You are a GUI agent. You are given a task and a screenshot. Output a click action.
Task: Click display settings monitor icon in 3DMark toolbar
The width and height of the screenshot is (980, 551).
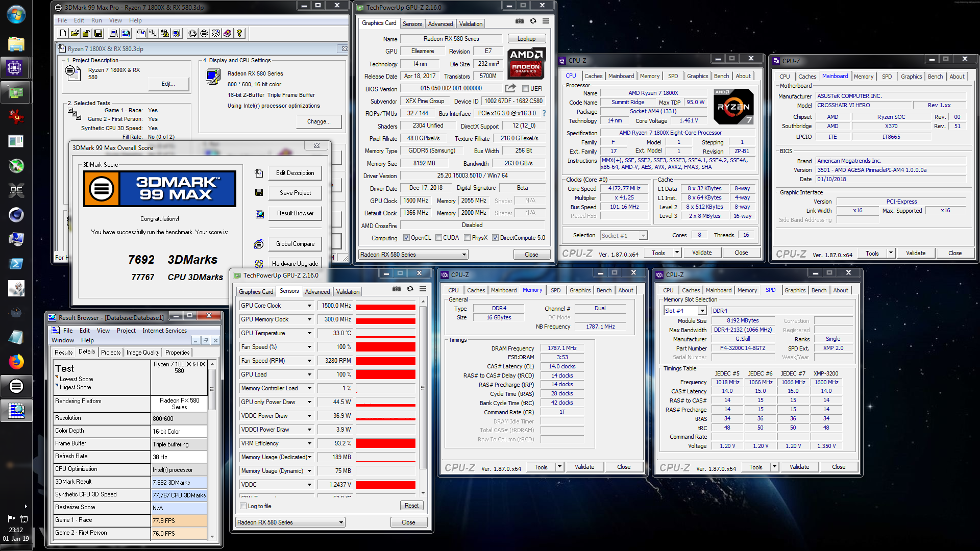177,33
